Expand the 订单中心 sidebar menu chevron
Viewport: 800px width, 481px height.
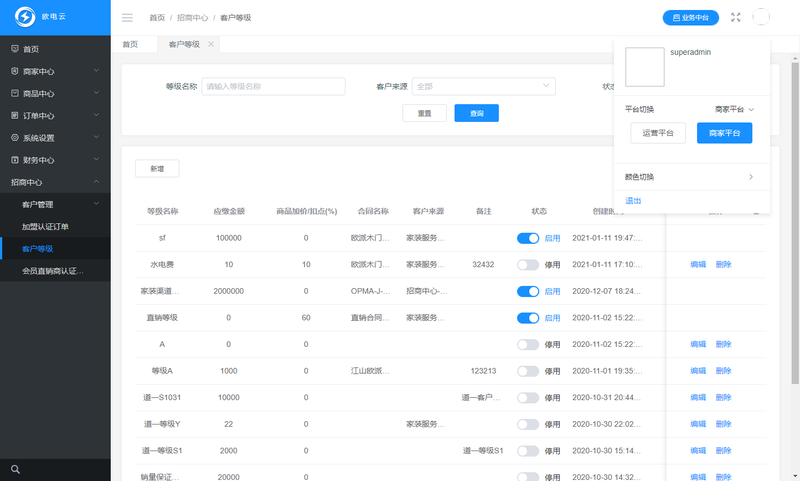pyautogui.click(x=96, y=115)
